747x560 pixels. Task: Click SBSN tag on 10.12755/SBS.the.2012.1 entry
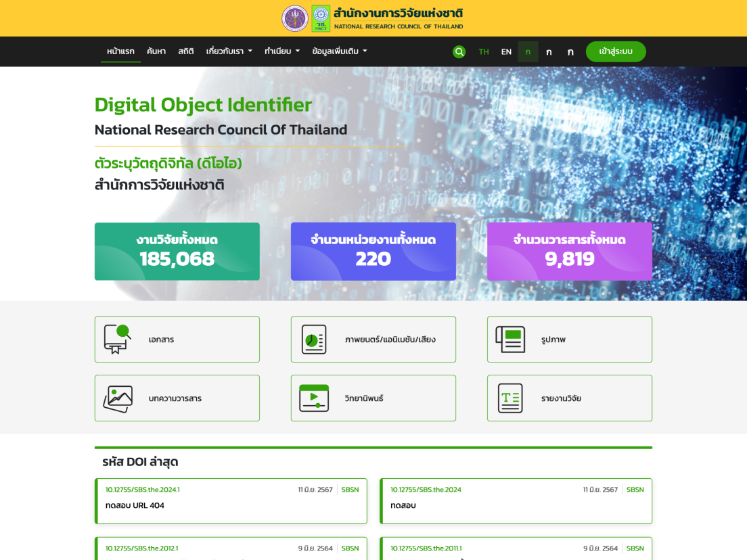pos(350,548)
